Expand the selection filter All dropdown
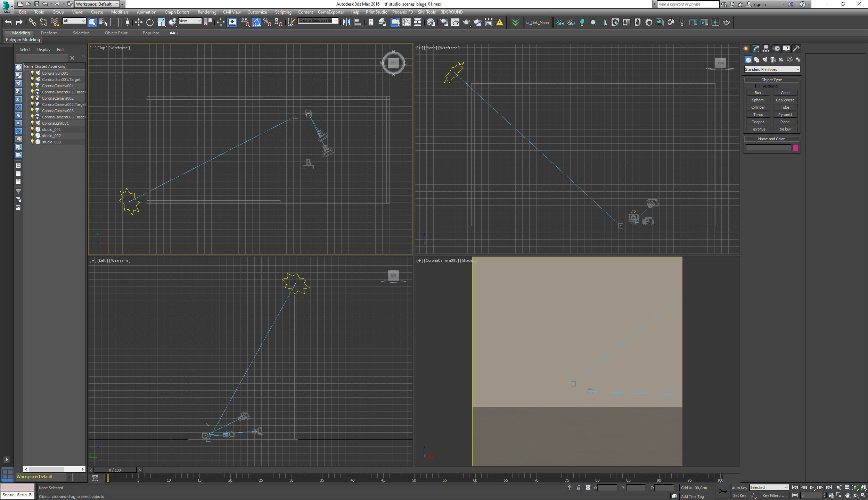The height and width of the screenshot is (500, 868). (x=74, y=21)
